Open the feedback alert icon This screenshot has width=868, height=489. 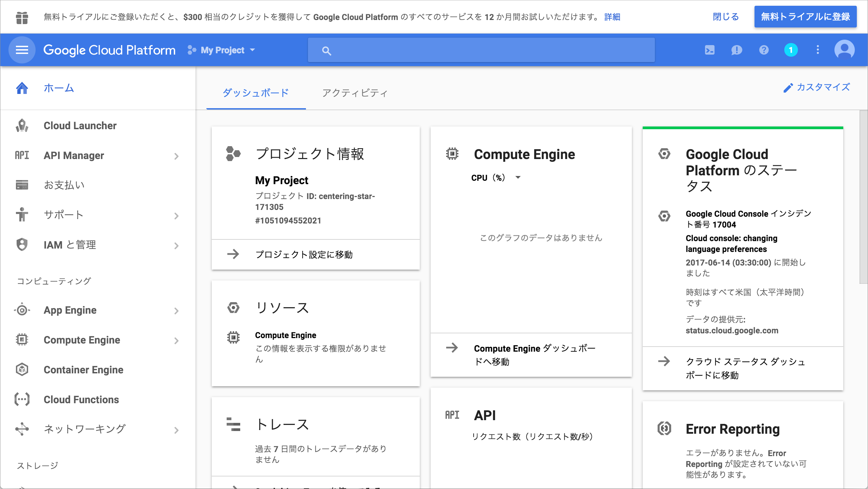(737, 50)
